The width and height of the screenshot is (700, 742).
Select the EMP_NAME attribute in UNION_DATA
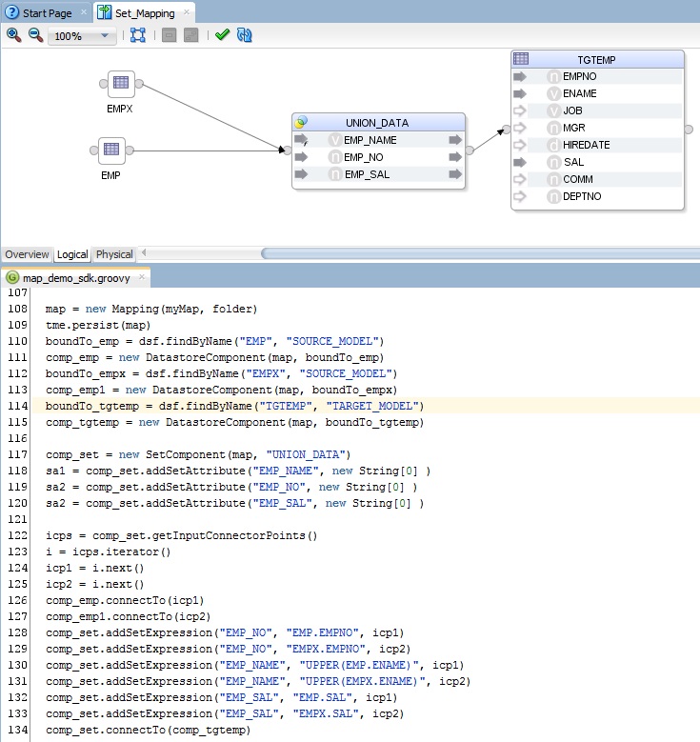tap(370, 140)
